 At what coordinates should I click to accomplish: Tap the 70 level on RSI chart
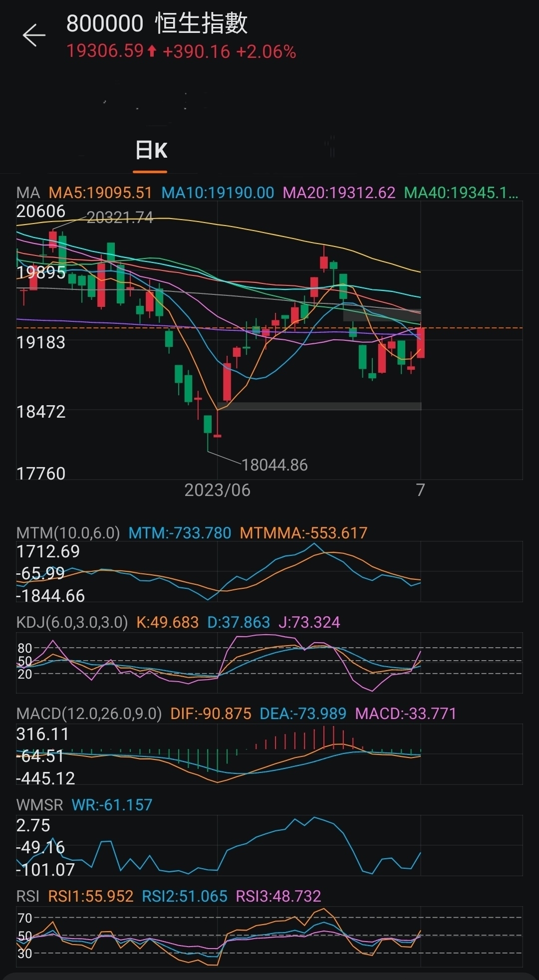(25, 918)
